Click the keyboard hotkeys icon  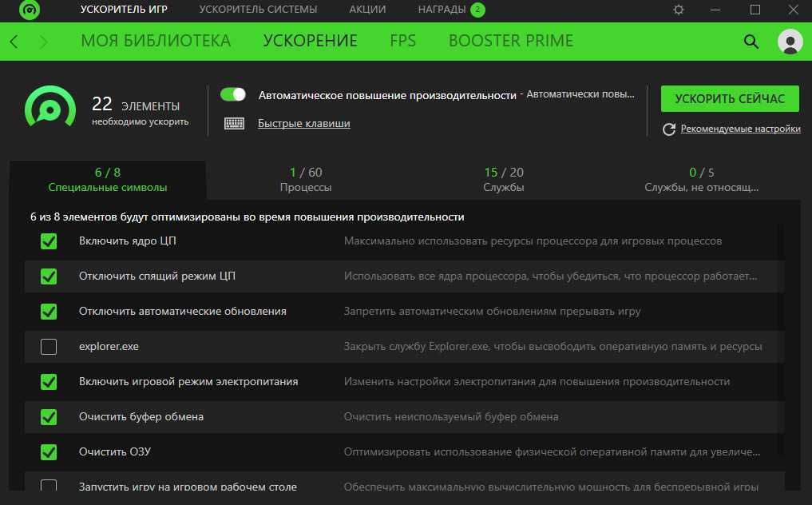point(234,124)
